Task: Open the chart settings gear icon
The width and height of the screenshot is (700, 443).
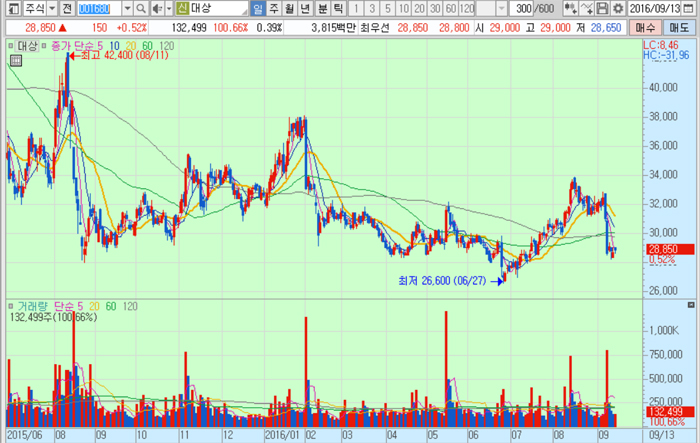Action: (618, 8)
